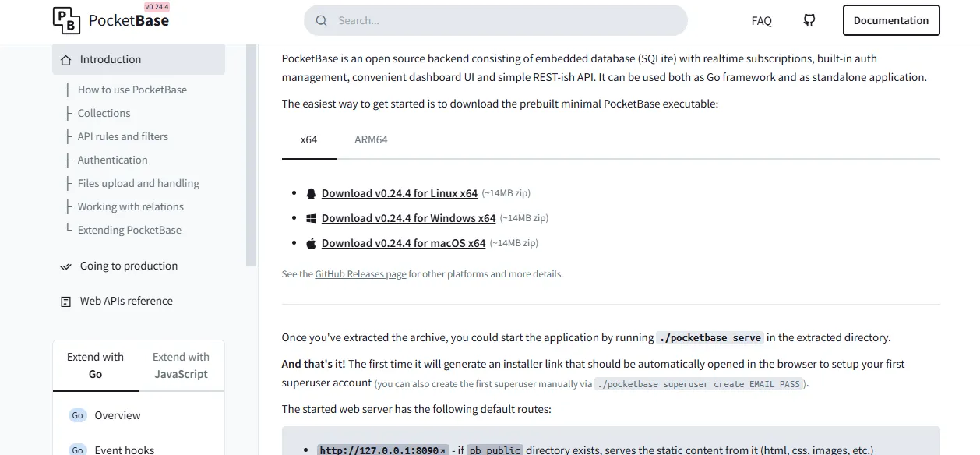The width and height of the screenshot is (980, 455).
Task: Open the GitHub Releases page link
Action: coord(361,274)
